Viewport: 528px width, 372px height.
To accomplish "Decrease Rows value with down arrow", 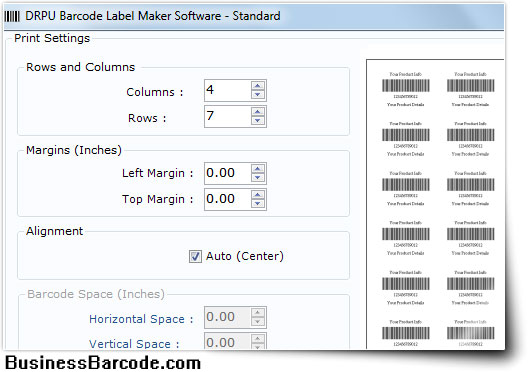I will pyautogui.click(x=258, y=121).
